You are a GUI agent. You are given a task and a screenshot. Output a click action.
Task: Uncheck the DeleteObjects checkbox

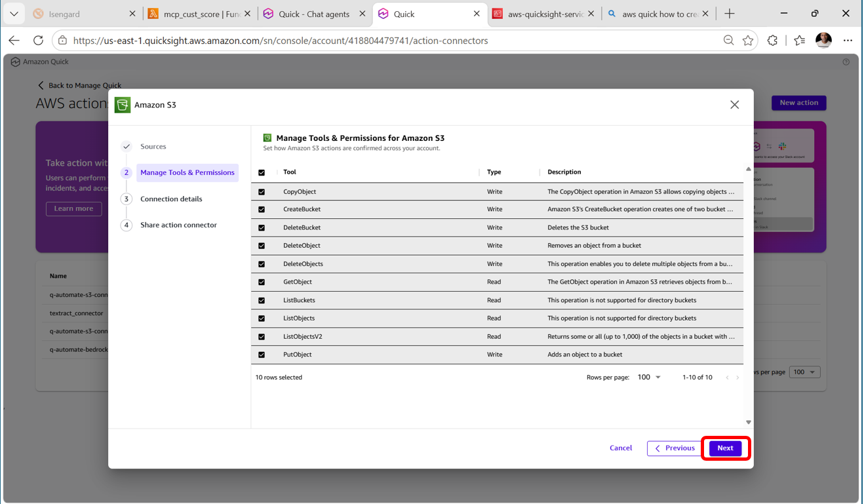[x=262, y=264]
